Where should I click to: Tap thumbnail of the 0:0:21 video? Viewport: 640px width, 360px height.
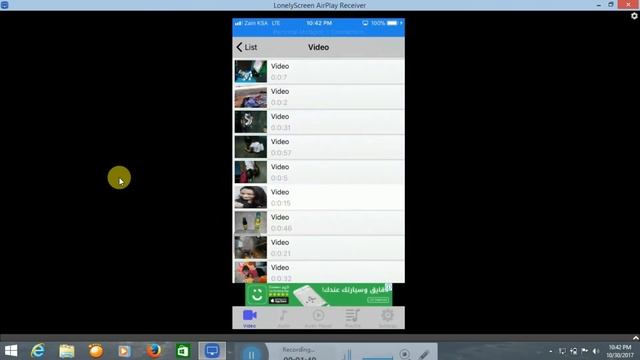pos(251,248)
